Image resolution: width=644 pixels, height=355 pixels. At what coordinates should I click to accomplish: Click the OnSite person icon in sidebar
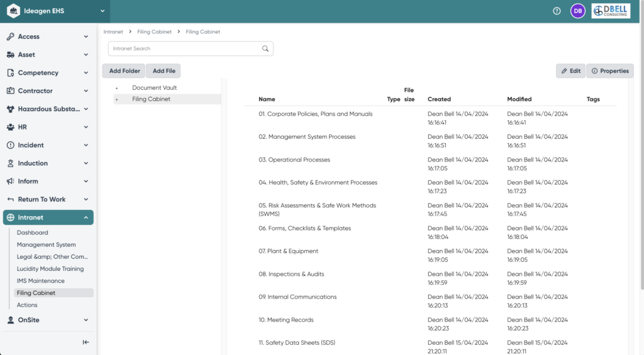coord(10,320)
